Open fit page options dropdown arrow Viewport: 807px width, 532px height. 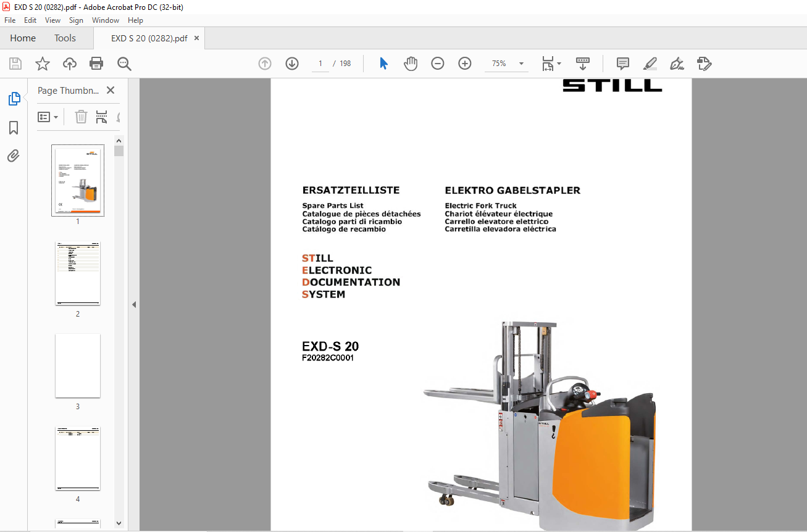pyautogui.click(x=559, y=64)
